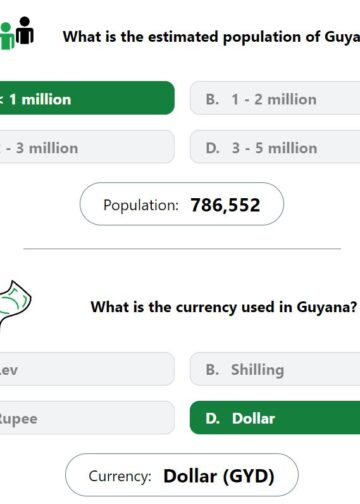Click the Currency Dollar (GYD) result pill
Image resolution: width=360 pixels, height=504 pixels.
182,475
